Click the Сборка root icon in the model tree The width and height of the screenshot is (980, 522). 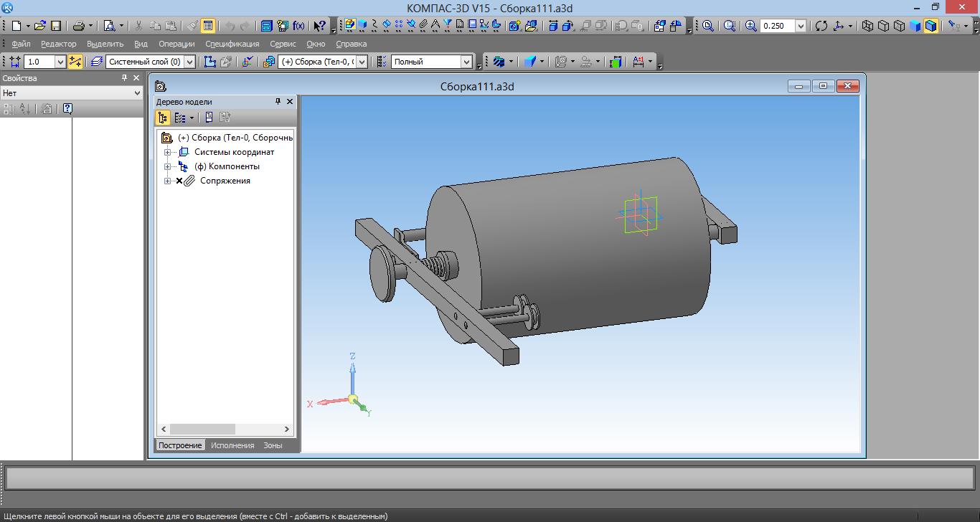click(167, 138)
